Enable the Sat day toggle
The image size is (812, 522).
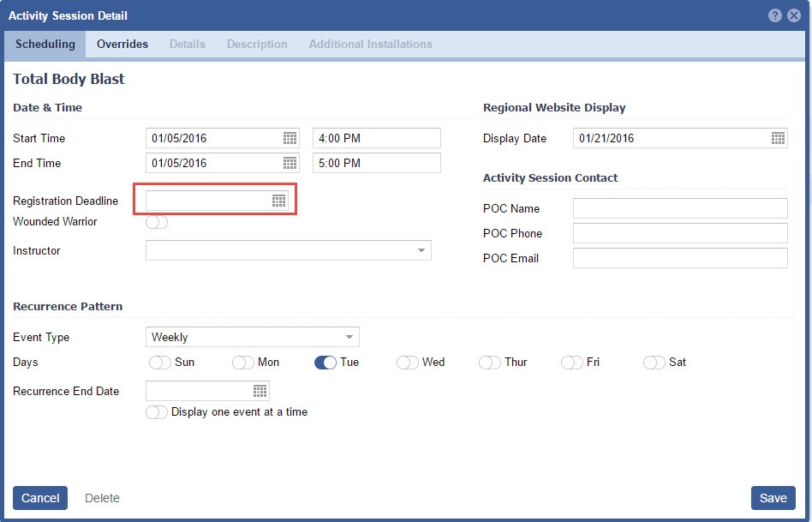[x=654, y=363]
